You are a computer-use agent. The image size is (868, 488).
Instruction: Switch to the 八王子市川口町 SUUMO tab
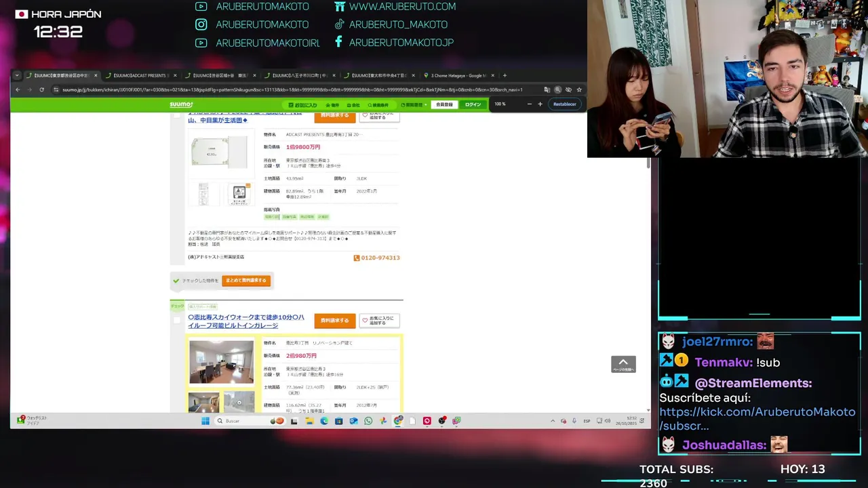(300, 75)
